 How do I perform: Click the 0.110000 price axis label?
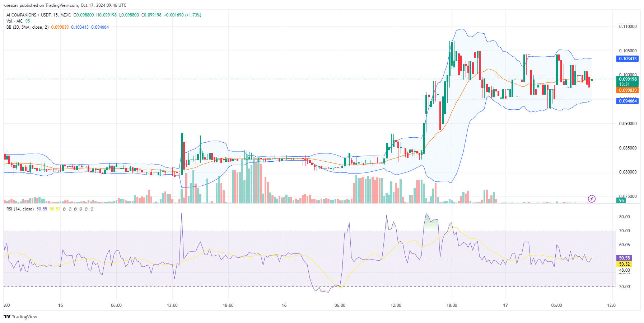pos(627,27)
